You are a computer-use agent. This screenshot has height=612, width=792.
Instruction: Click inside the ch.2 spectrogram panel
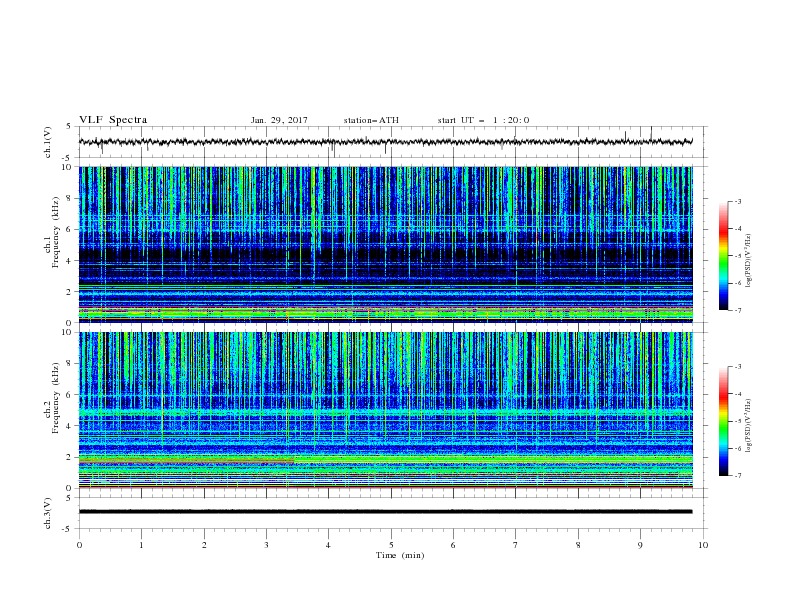pyautogui.click(x=385, y=410)
